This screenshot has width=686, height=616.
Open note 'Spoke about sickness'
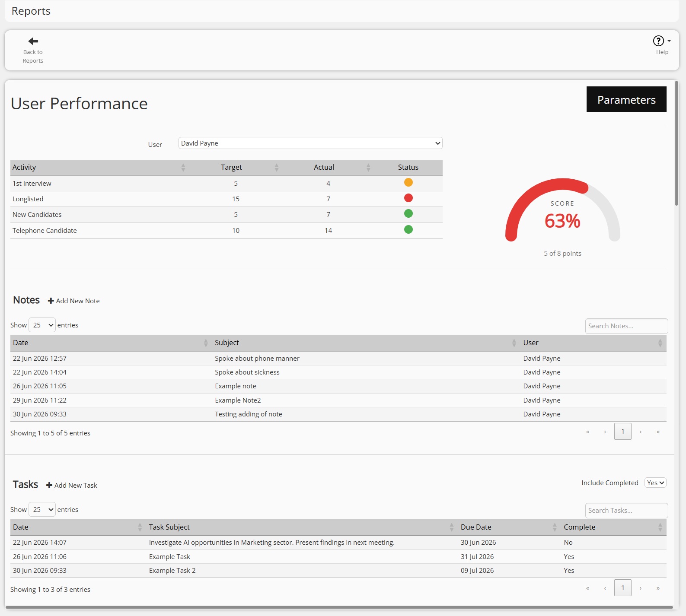338,372
